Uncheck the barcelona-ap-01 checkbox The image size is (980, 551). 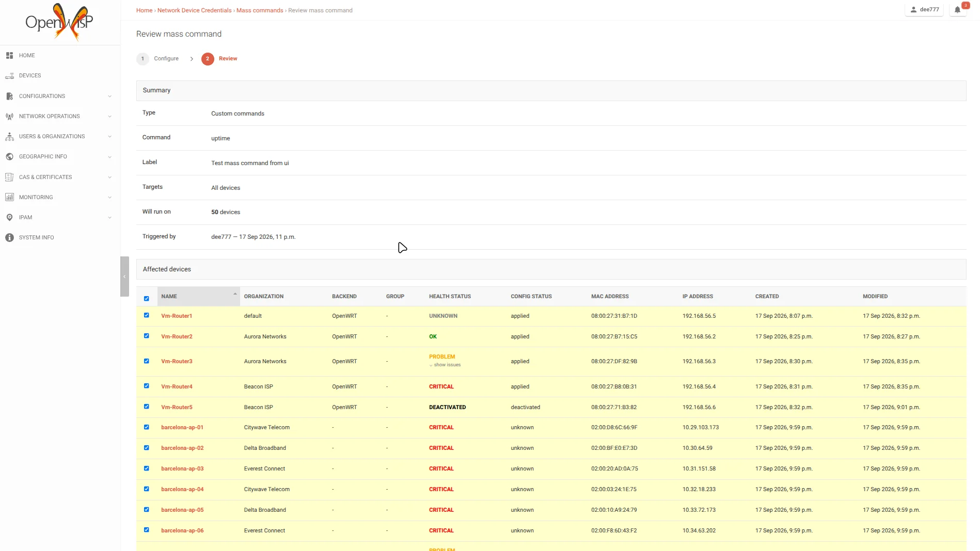pos(147,427)
